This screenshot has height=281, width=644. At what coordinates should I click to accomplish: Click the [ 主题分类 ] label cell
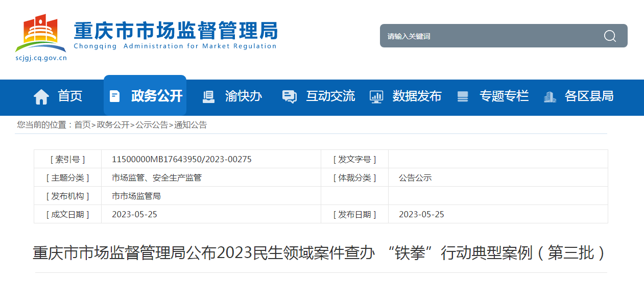(67, 177)
